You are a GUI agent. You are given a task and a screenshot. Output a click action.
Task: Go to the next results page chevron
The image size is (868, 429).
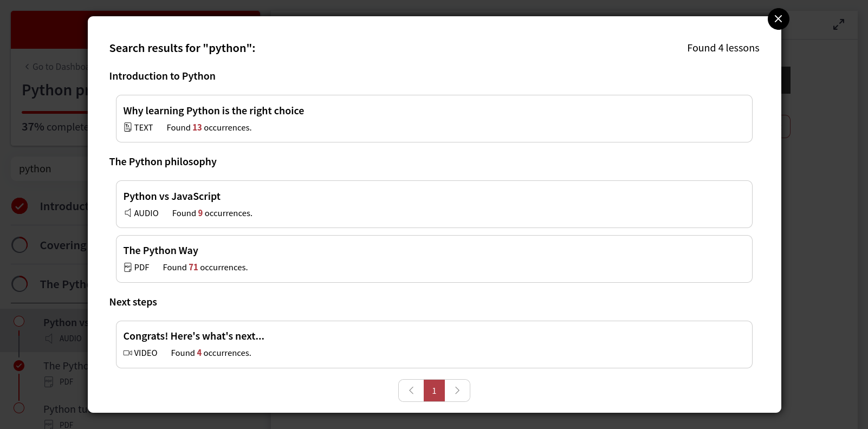click(x=457, y=390)
